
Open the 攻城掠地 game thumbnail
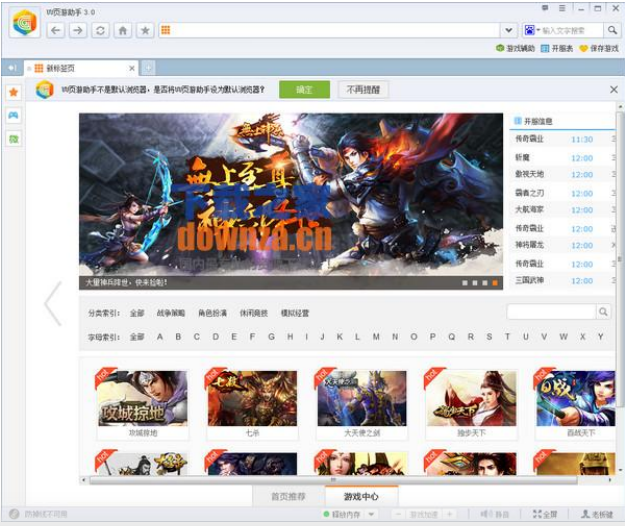click(x=143, y=398)
